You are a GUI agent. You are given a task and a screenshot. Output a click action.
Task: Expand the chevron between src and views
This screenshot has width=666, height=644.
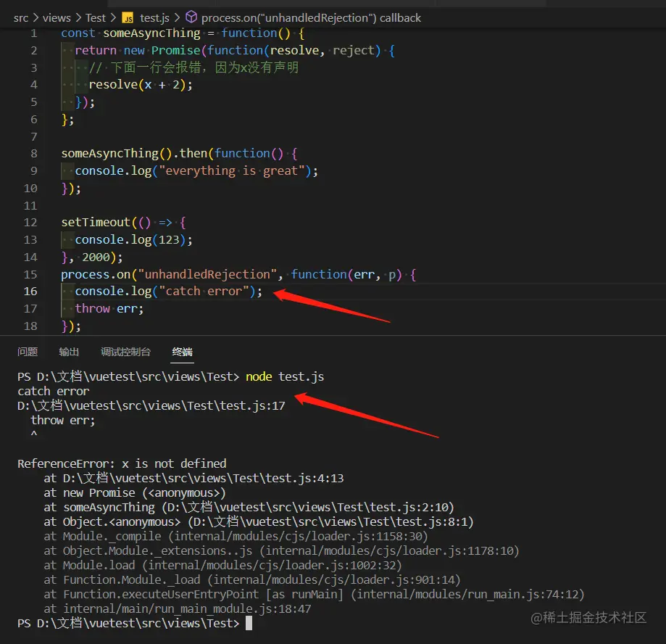click(36, 18)
